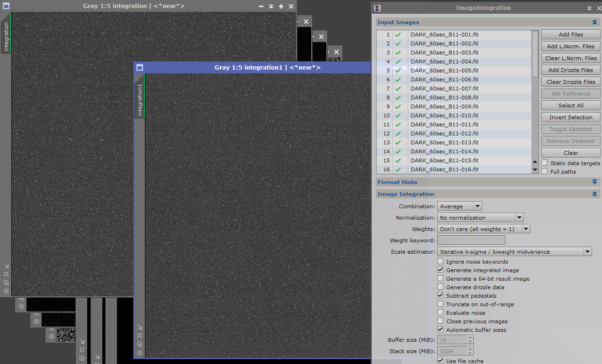The width and height of the screenshot is (602, 364).
Task: Click the window icon left of 'Gray 1:5 integration1'
Action: coord(140,68)
